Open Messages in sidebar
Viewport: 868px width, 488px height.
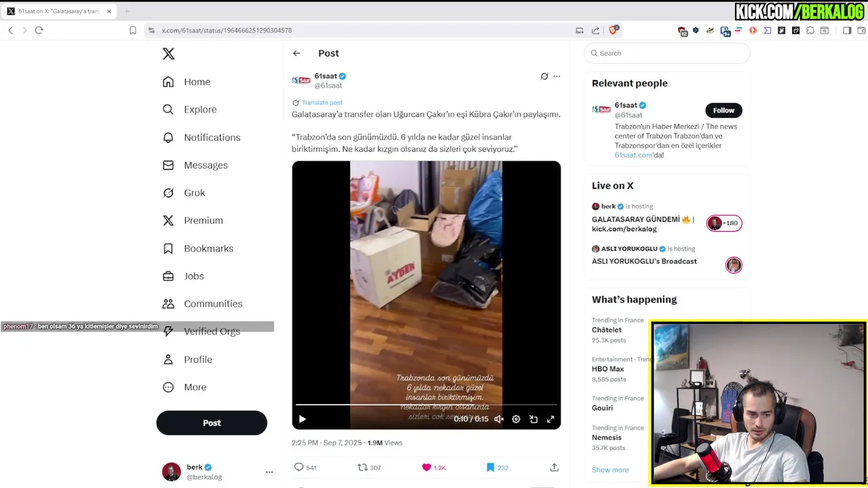point(195,165)
